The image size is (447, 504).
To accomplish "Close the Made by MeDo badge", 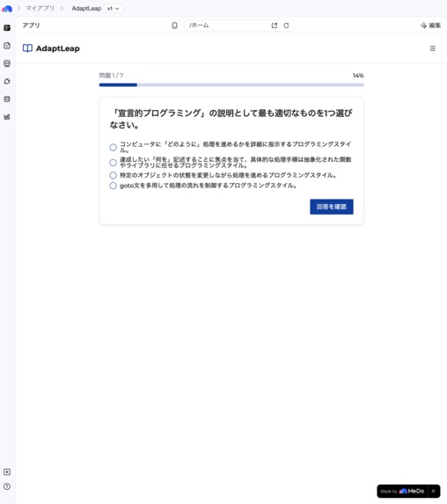I will [434, 491].
